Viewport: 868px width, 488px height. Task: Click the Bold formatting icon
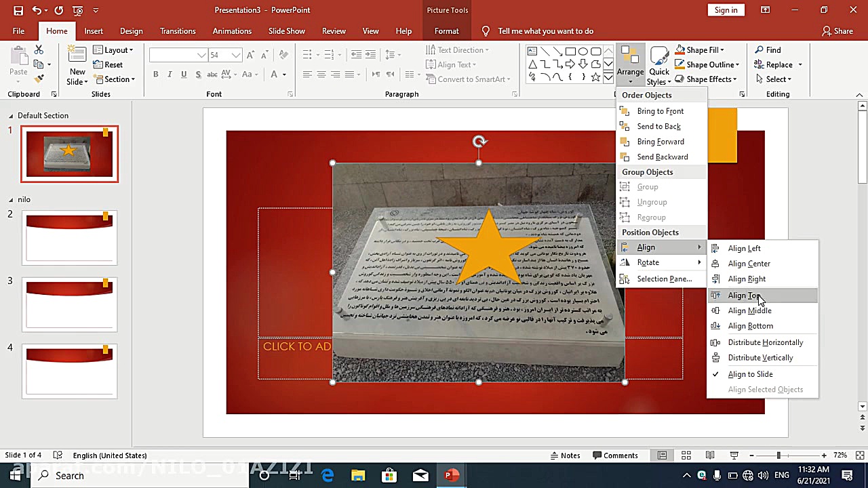(155, 75)
